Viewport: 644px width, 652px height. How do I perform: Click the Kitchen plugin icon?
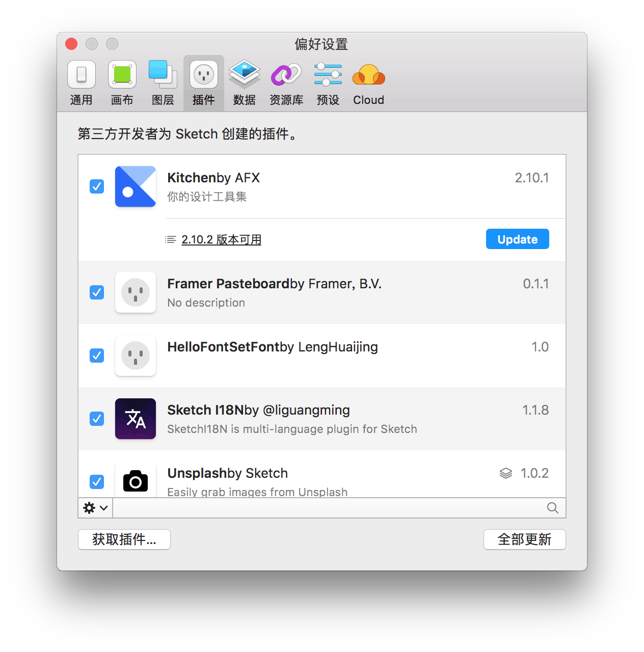[x=136, y=186]
